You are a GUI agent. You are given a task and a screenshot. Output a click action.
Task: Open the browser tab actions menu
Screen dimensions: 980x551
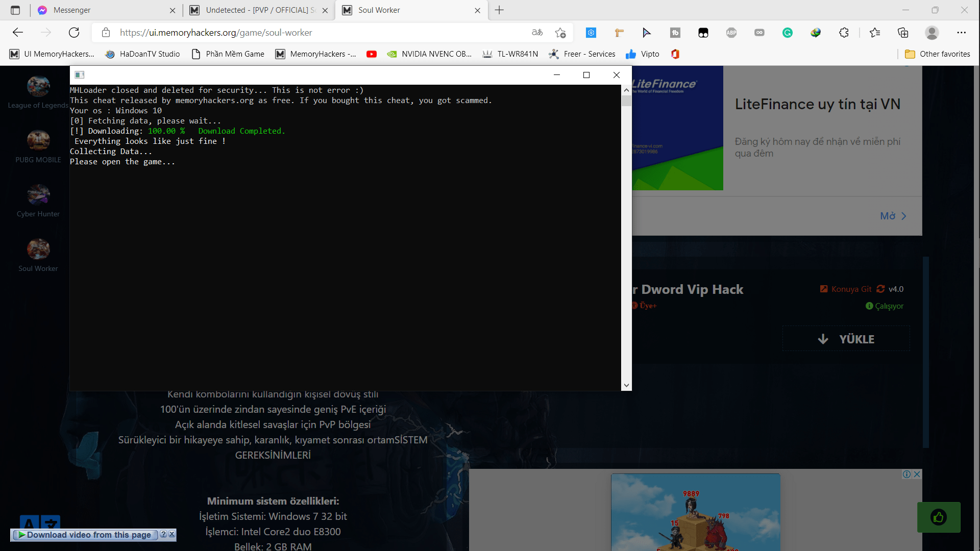coord(15,10)
